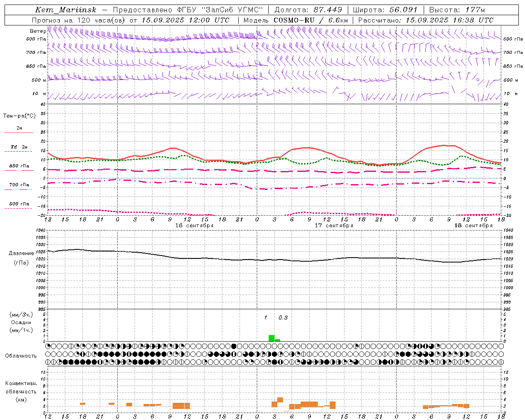Click the 500 гПа legend in temperature panel
Screen dimensions: 525x420
pos(19,204)
